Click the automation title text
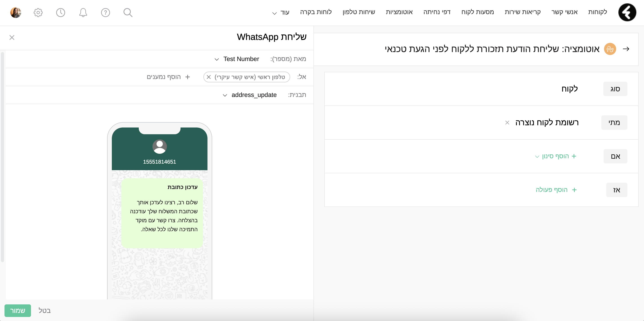The height and width of the screenshot is (321, 644). coord(492,49)
